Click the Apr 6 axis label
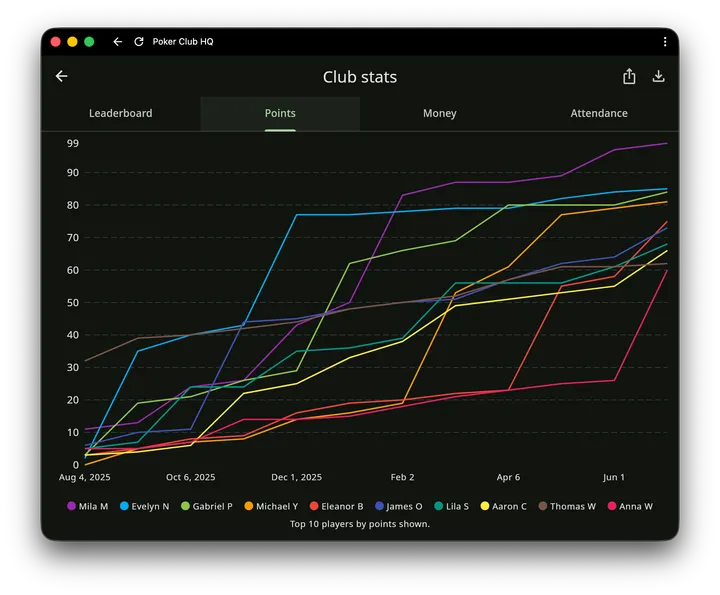This screenshot has width=720, height=595. point(508,477)
